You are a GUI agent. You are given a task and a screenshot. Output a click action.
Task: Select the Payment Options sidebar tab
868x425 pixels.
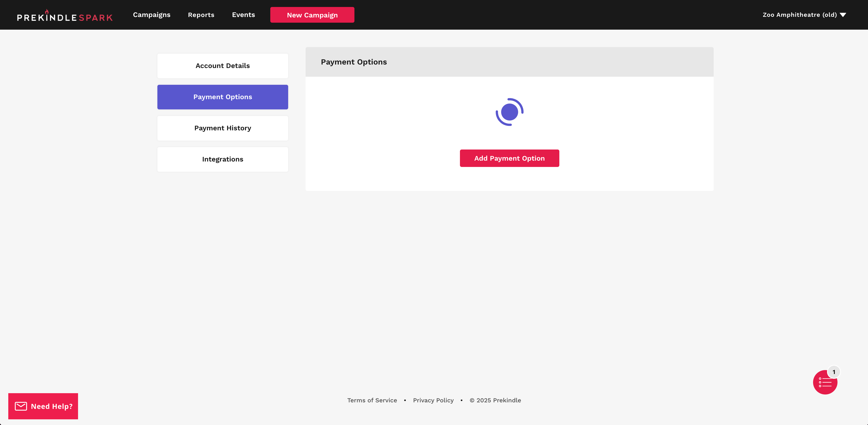click(x=222, y=97)
